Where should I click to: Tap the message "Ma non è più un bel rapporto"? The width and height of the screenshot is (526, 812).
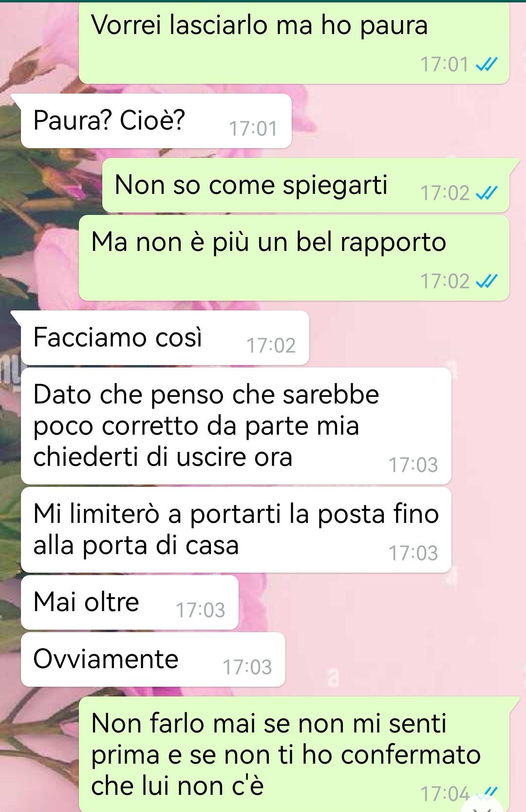294,258
